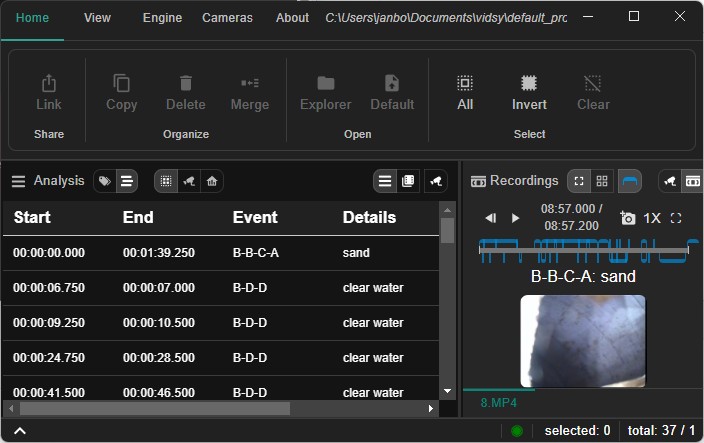Click the horizontal scrollbar thumb

(155, 408)
